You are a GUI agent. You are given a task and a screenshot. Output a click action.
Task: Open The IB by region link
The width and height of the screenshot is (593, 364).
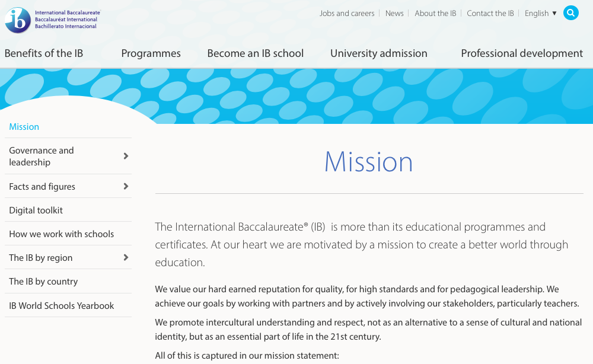(x=40, y=257)
